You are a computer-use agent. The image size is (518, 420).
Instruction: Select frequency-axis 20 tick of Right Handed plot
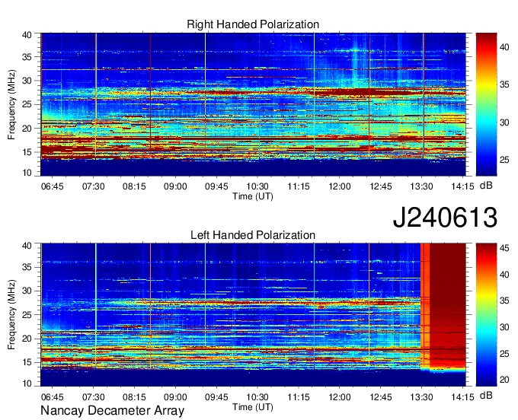(x=27, y=129)
